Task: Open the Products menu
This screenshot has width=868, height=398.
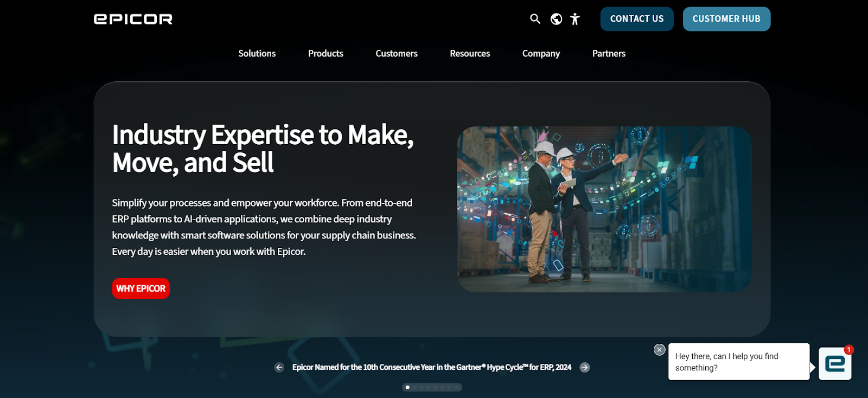Action: pos(325,54)
